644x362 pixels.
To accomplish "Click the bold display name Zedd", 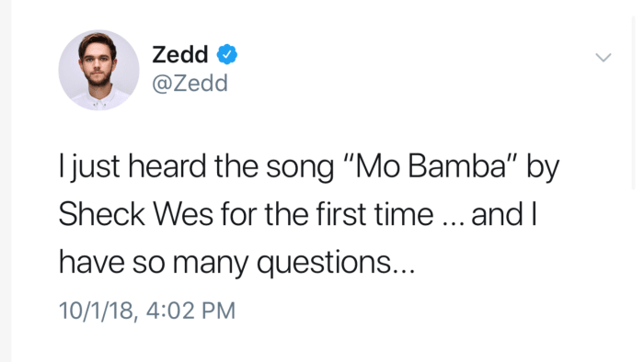I will tap(180, 54).
